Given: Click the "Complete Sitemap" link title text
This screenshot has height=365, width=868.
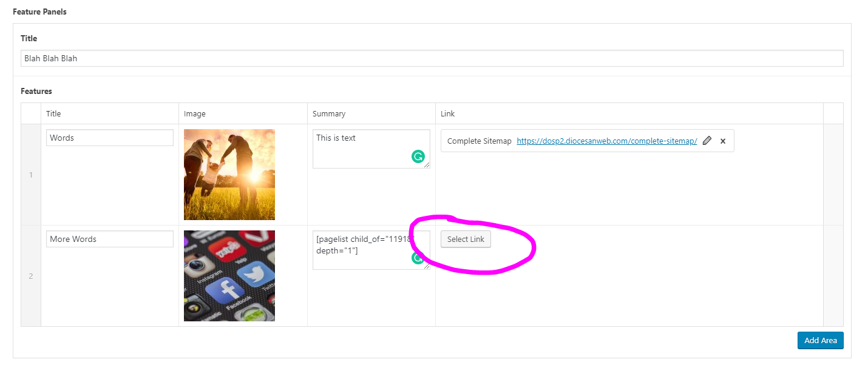Looking at the screenshot, I should point(479,141).
